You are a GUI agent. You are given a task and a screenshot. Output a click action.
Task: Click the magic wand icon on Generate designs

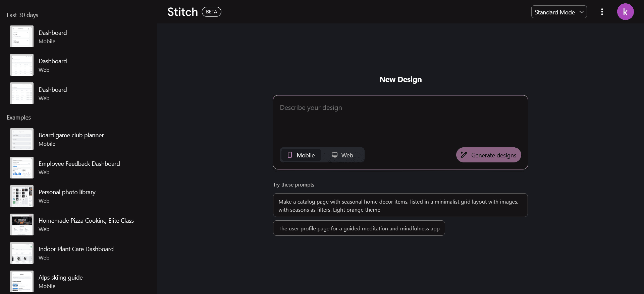point(464,155)
